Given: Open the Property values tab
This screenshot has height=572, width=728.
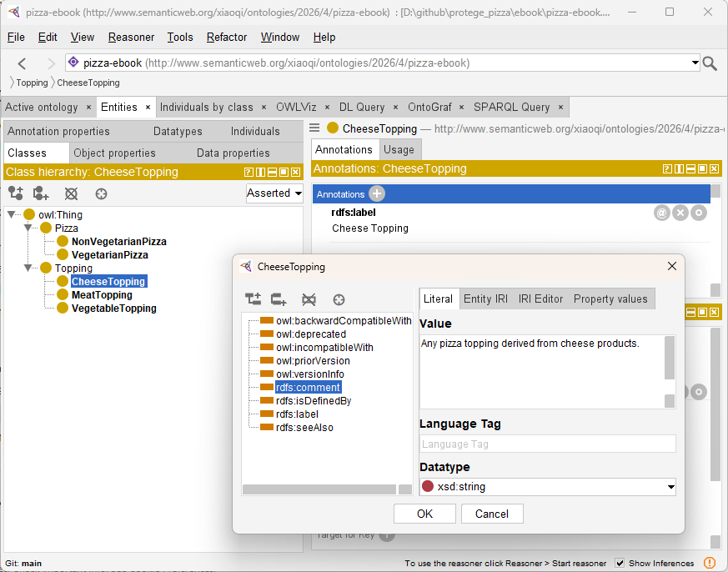Looking at the screenshot, I should point(610,299).
